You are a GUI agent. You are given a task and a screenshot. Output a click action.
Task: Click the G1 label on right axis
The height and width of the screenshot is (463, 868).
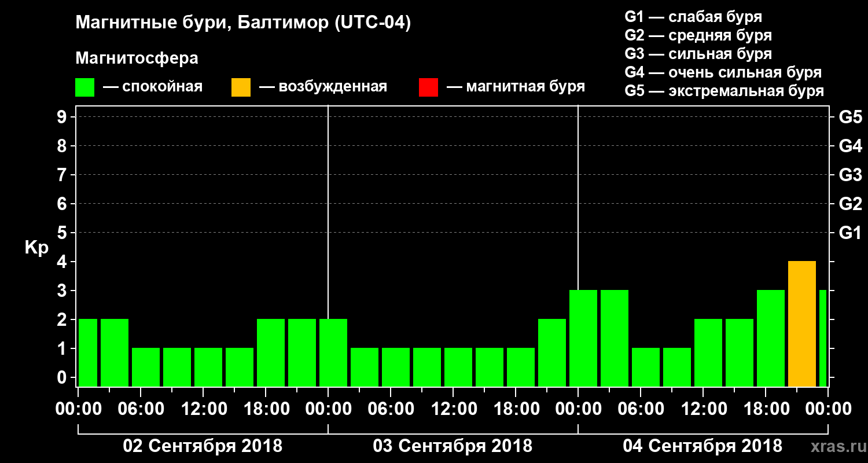click(x=851, y=233)
